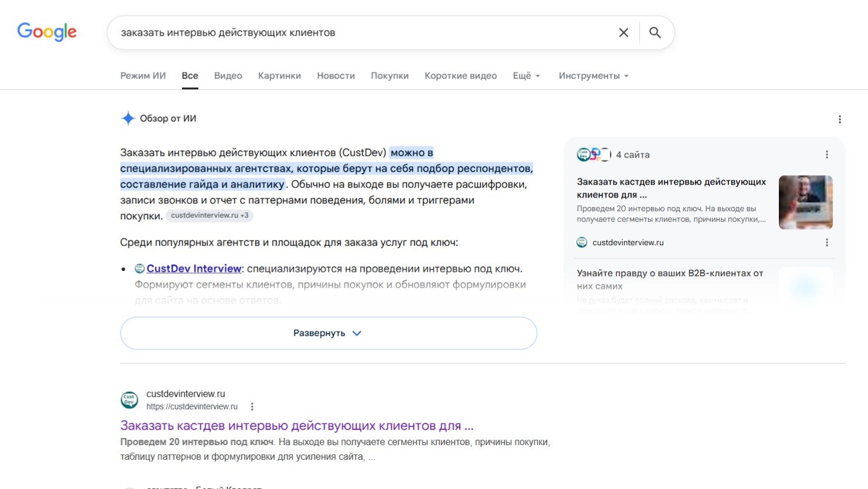Open the AI overview three-dot menu
Viewport: 868px width, 489px height.
[840, 120]
